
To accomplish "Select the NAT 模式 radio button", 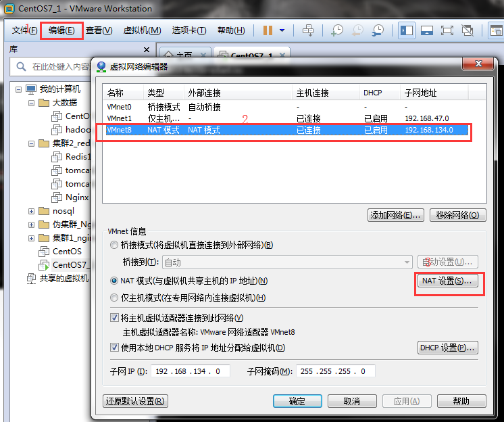I will tap(114, 281).
